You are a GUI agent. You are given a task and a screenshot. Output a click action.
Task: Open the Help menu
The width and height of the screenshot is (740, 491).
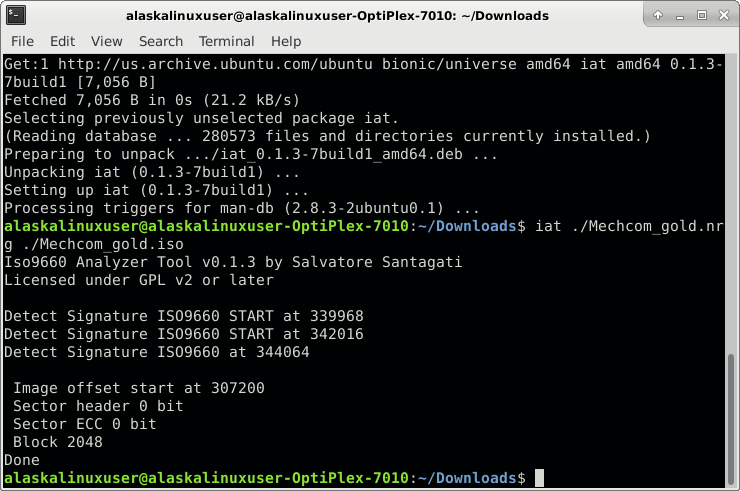point(286,41)
